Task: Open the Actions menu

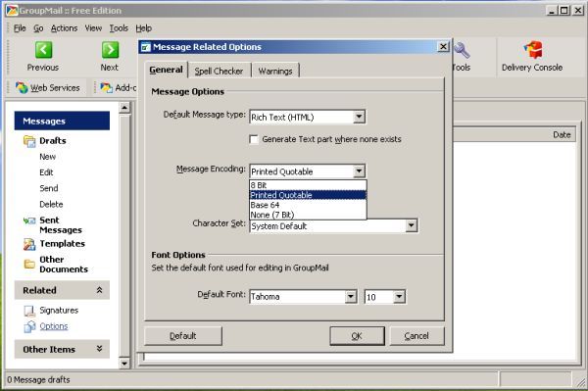Action: click(64, 28)
